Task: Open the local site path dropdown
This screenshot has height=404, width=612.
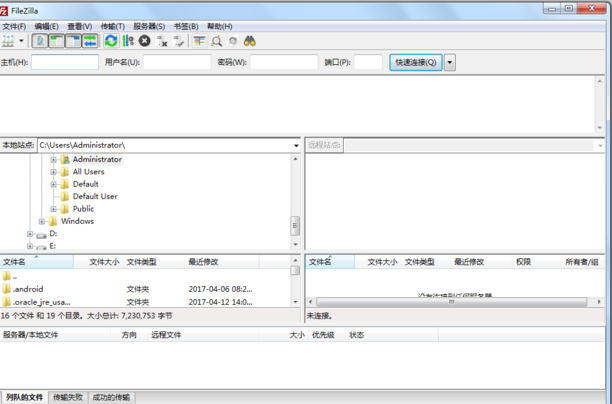Action: pyautogui.click(x=296, y=146)
